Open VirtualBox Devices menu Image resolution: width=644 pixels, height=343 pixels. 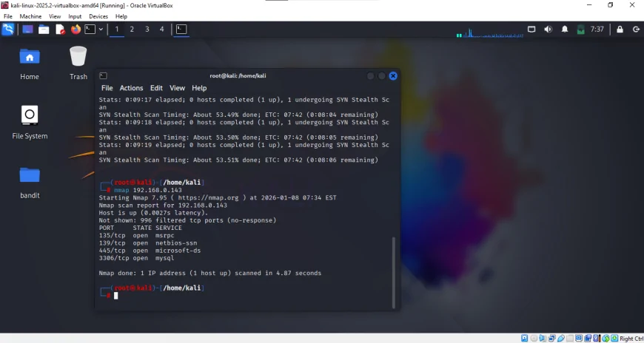tap(98, 16)
